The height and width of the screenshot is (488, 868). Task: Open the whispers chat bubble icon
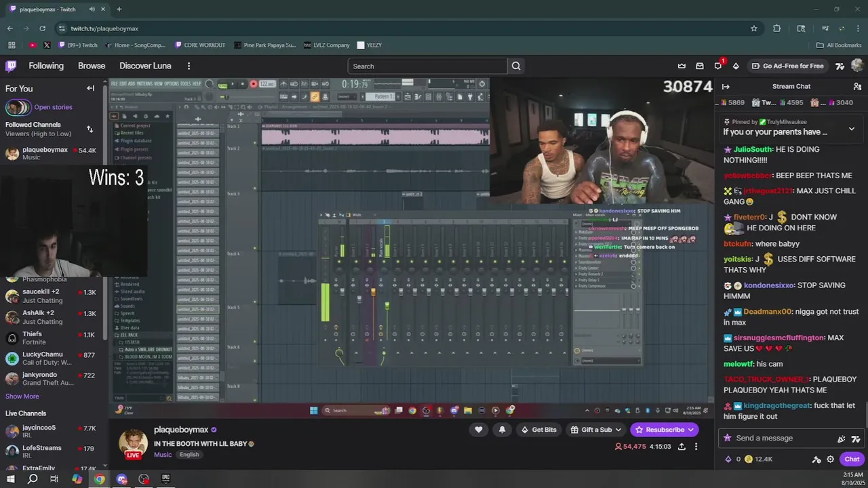(717, 66)
